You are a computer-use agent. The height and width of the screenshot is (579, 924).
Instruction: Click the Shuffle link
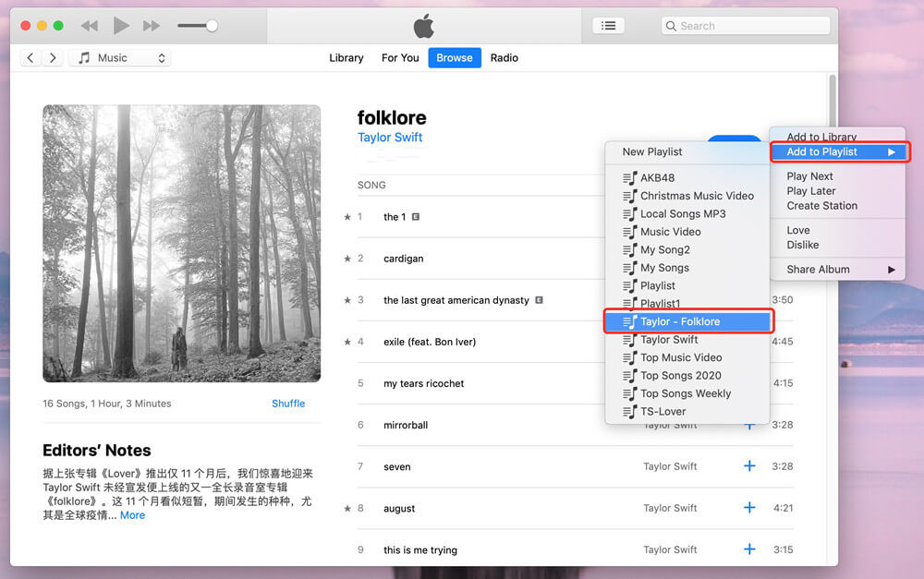288,404
